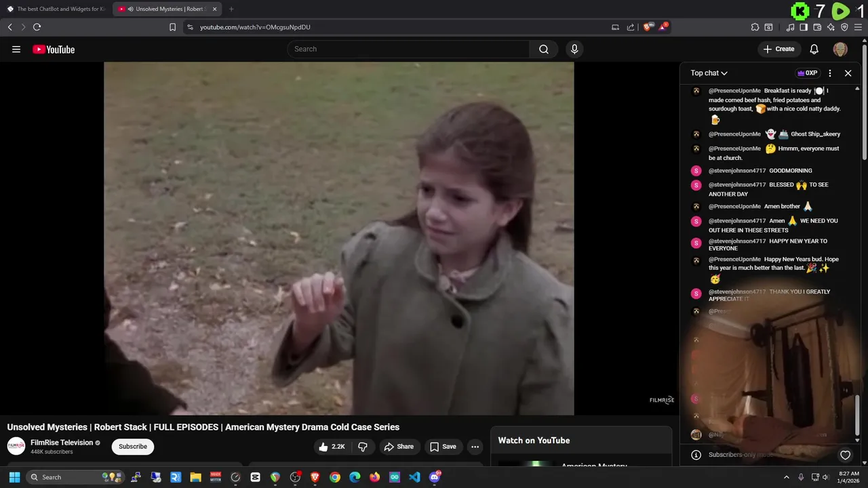Viewport: 868px width, 488px height.
Task: Save the video to a playlist
Action: tap(443, 447)
